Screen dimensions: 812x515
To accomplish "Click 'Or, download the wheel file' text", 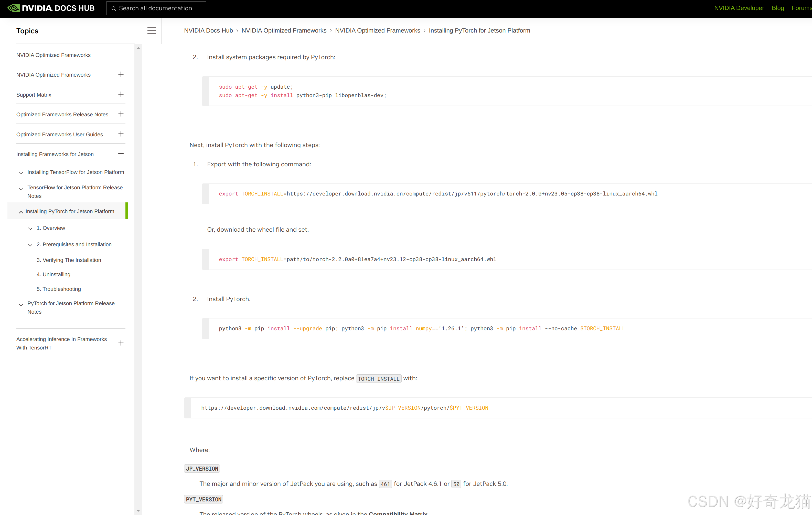I will [258, 230].
